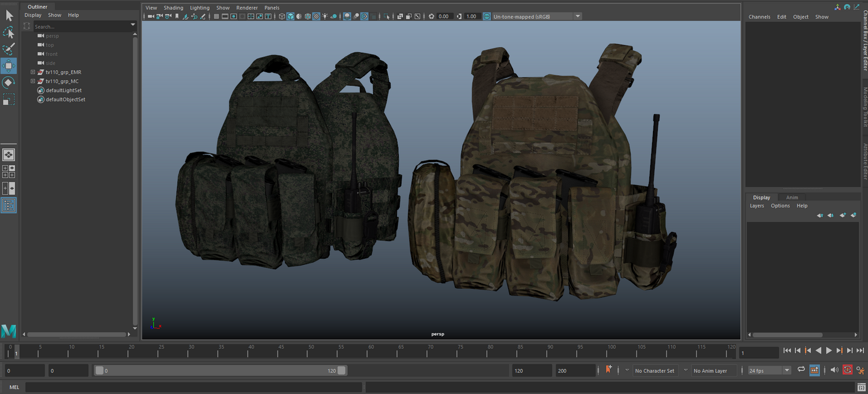This screenshot has width=868, height=394.
Task: Toggle textured shading in viewport toolbar
Action: (x=316, y=16)
